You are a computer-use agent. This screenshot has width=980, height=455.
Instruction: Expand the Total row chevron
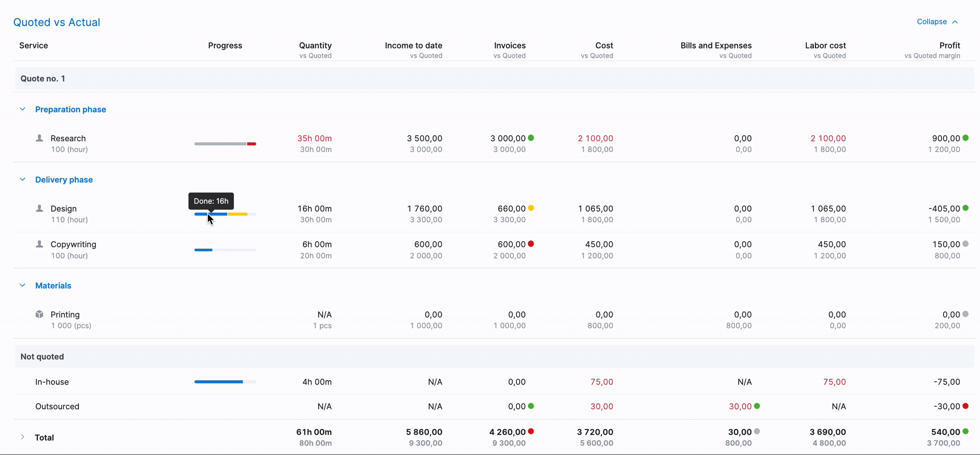23,437
